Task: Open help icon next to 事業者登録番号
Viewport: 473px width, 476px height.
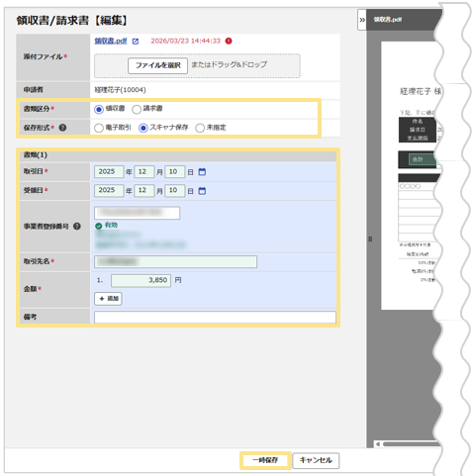Action: pyautogui.click(x=77, y=227)
